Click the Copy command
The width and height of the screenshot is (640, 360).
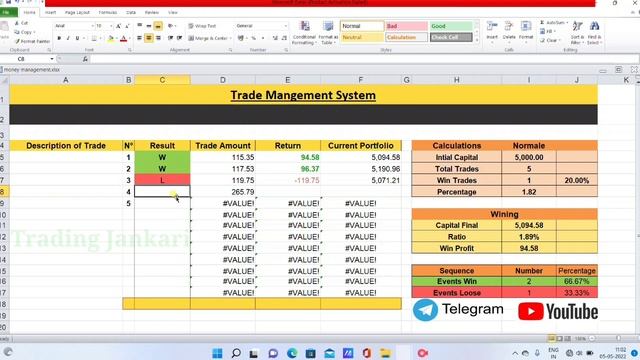[24, 32]
